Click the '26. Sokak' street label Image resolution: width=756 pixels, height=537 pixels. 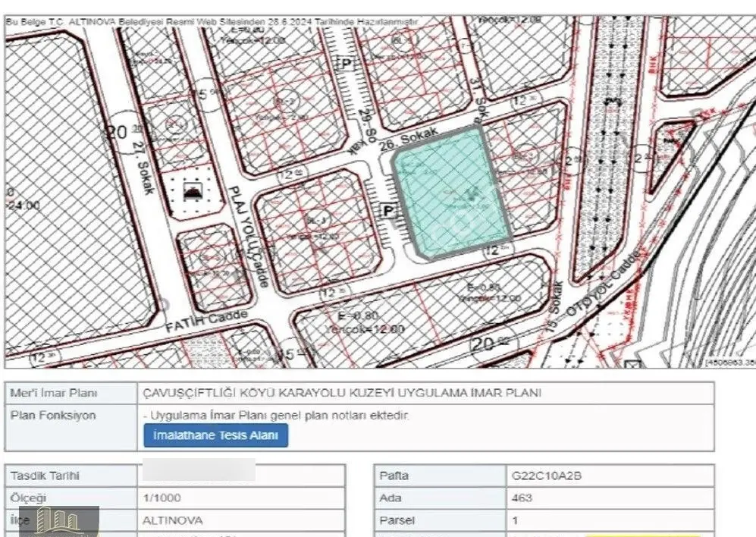click(x=409, y=139)
